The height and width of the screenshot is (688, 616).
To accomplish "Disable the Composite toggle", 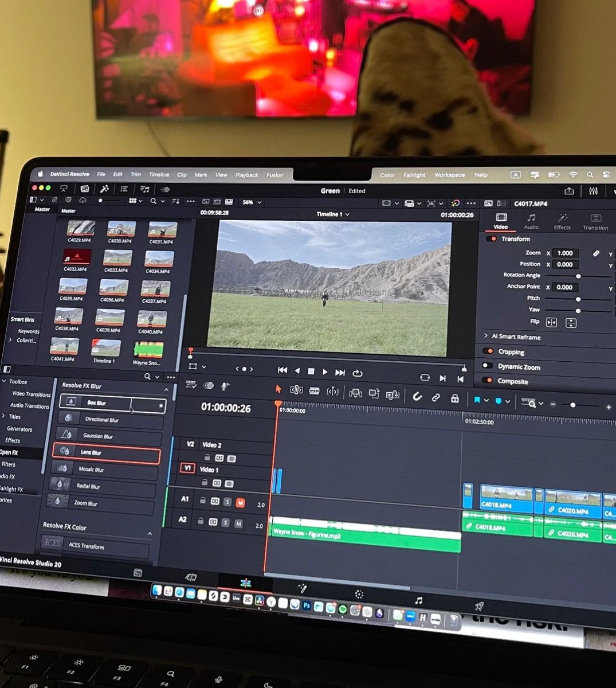I will click(x=488, y=380).
